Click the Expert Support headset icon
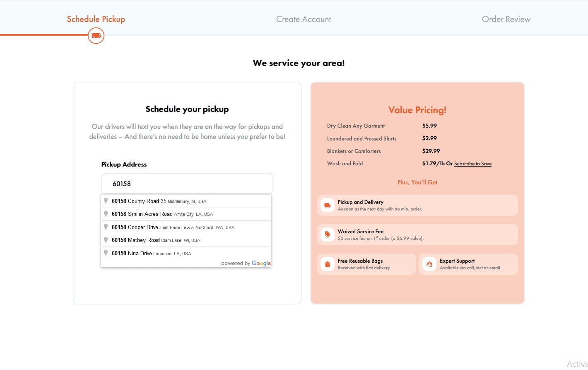Image resolution: width=588 pixels, height=370 pixels. [429, 264]
